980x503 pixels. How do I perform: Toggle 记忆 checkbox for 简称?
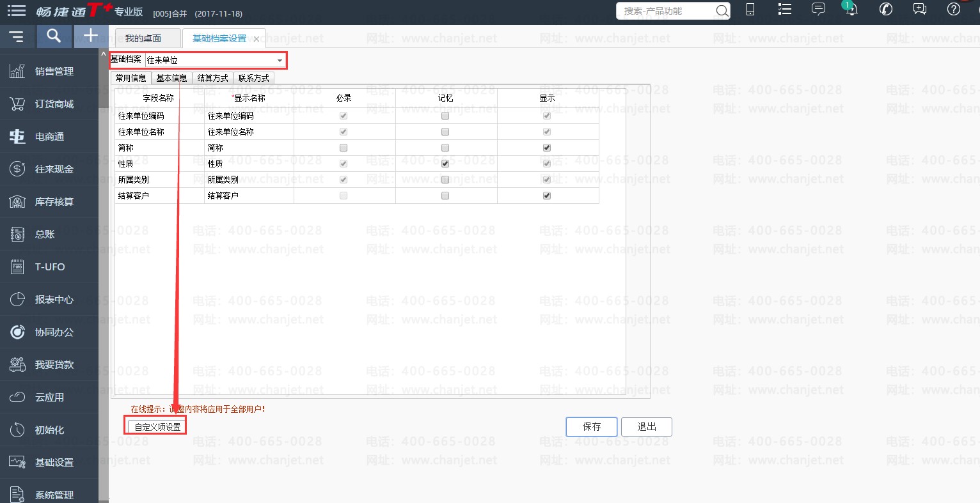tap(445, 148)
